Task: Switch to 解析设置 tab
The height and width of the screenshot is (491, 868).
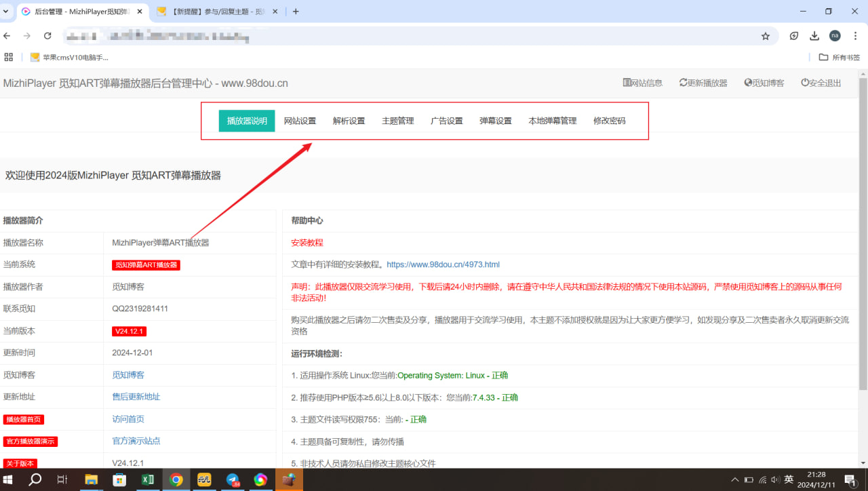Action: [x=349, y=121]
